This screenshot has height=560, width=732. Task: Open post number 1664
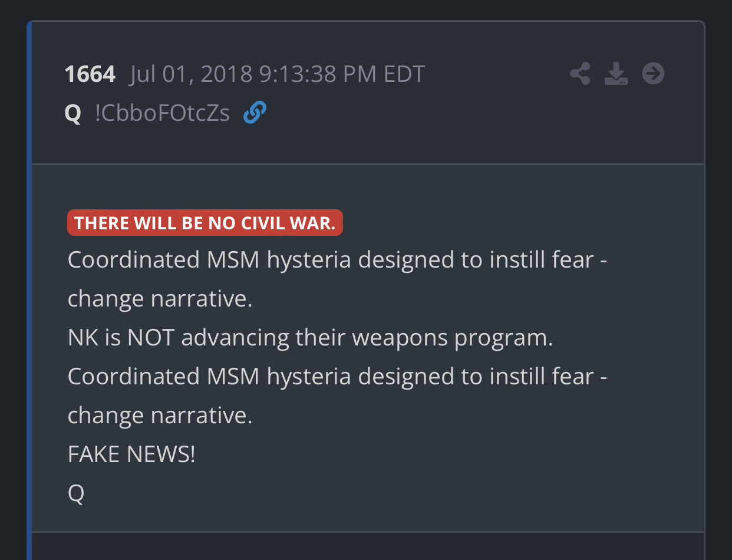[x=90, y=75]
